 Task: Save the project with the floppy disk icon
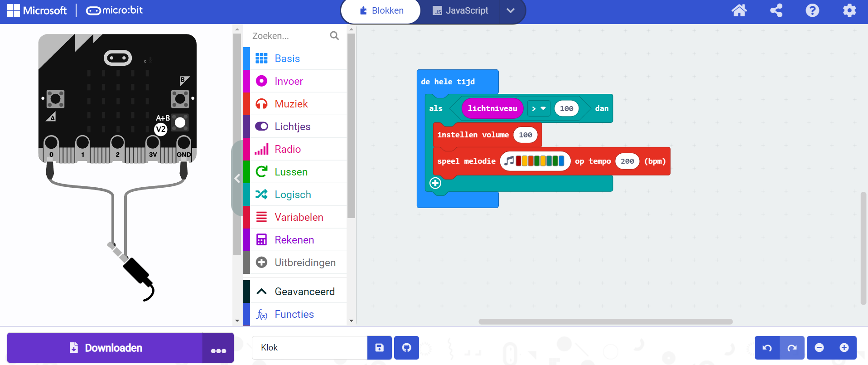point(379,348)
